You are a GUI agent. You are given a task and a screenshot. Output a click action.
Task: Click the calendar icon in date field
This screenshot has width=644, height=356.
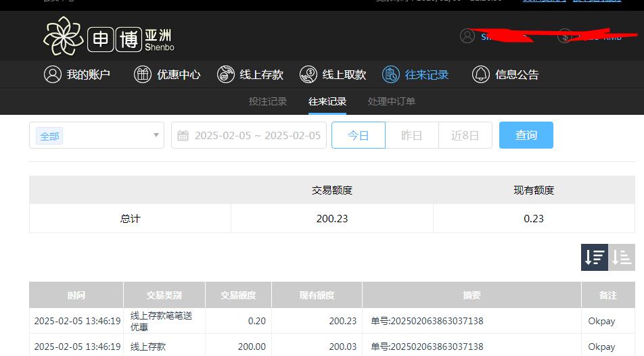coord(183,135)
